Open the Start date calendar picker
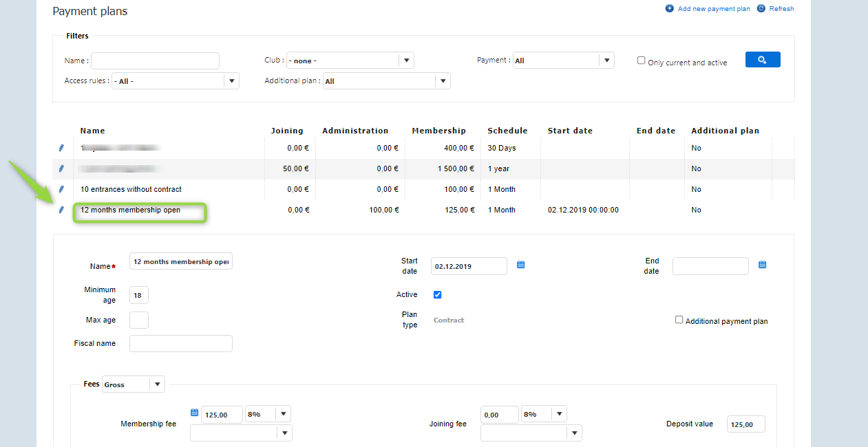Viewport: 868px width, 447px height. coord(521,265)
